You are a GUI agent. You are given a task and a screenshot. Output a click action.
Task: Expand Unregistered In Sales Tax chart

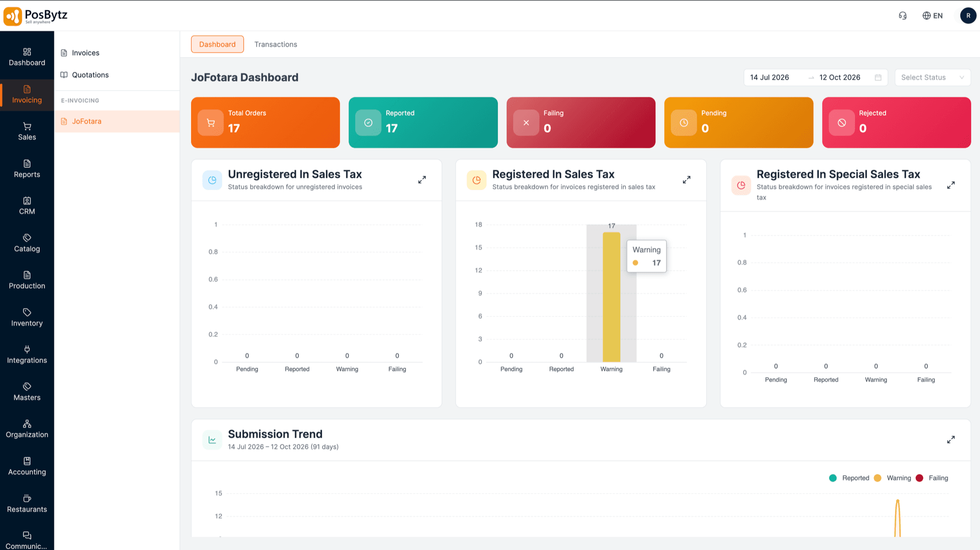click(422, 180)
